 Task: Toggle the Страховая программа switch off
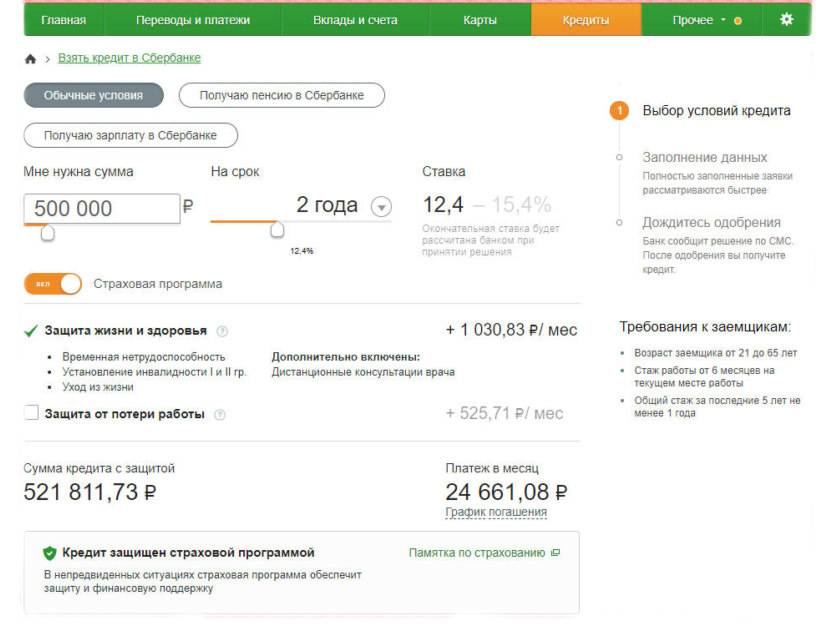tap(53, 284)
